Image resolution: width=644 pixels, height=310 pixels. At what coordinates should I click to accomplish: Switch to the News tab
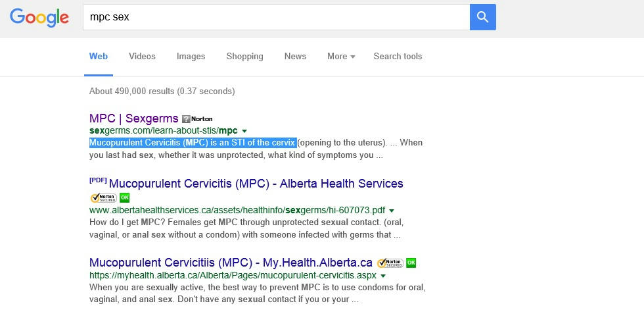pyautogui.click(x=295, y=57)
